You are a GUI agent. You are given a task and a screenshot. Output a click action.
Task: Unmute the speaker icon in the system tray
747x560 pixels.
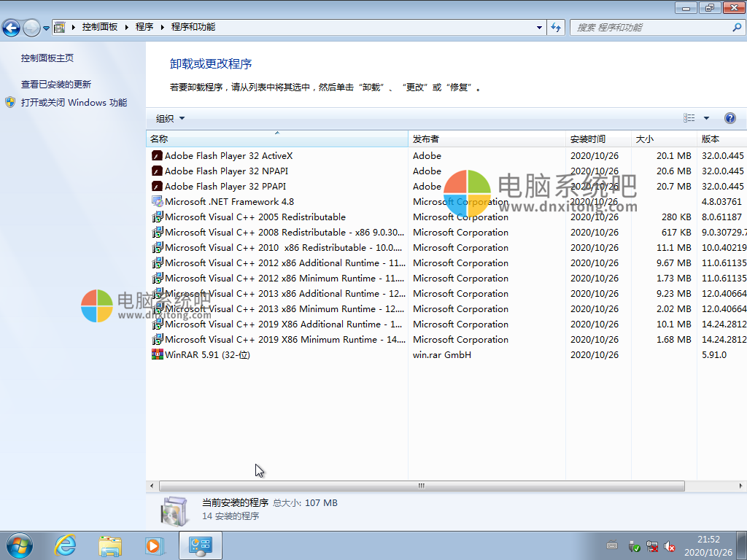pos(670,545)
